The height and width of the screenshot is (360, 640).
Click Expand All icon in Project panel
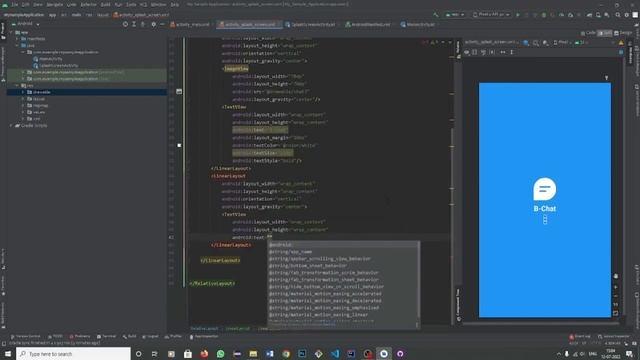134,24
